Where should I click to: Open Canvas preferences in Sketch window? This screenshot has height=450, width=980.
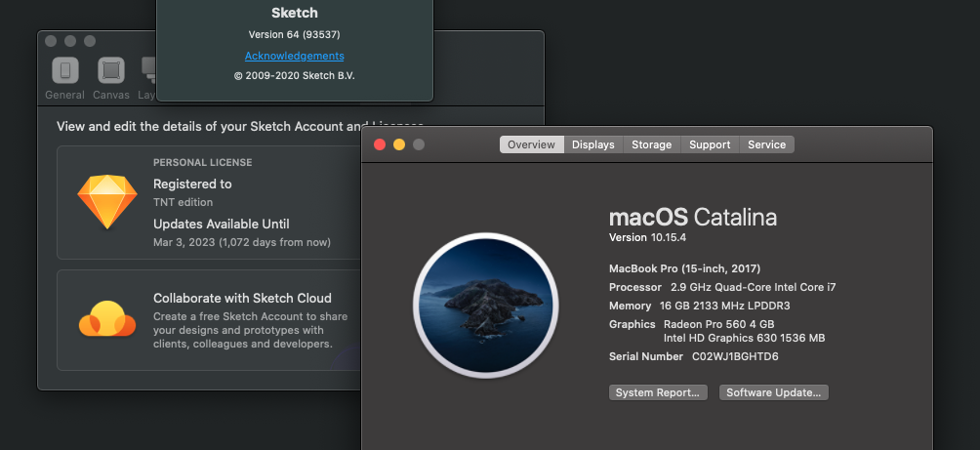point(111,78)
